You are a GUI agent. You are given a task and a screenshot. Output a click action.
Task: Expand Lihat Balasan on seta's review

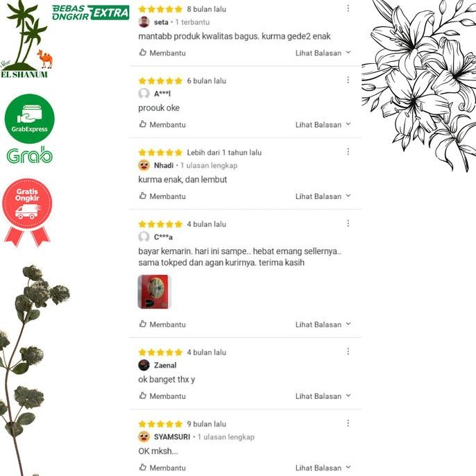click(323, 53)
